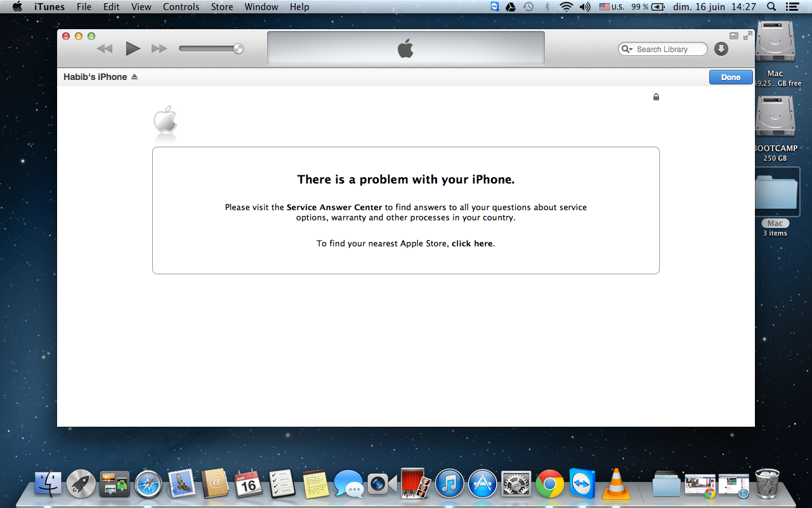Image resolution: width=812 pixels, height=508 pixels.
Task: Click the 99% battery status indicator
Action: click(x=648, y=7)
